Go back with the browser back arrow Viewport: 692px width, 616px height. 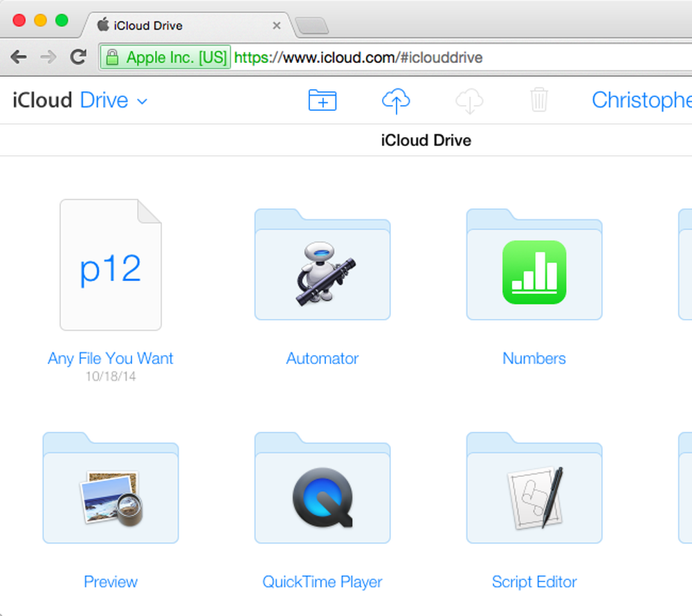coord(19,57)
